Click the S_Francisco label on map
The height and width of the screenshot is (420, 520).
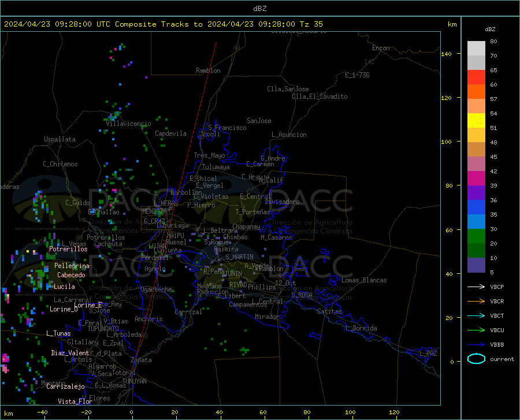[x=227, y=128]
